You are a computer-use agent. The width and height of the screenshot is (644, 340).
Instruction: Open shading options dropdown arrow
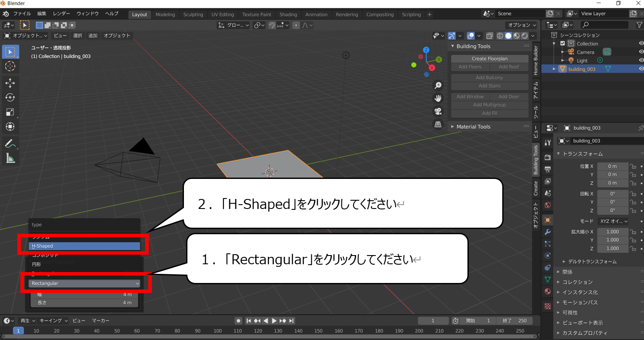point(533,36)
